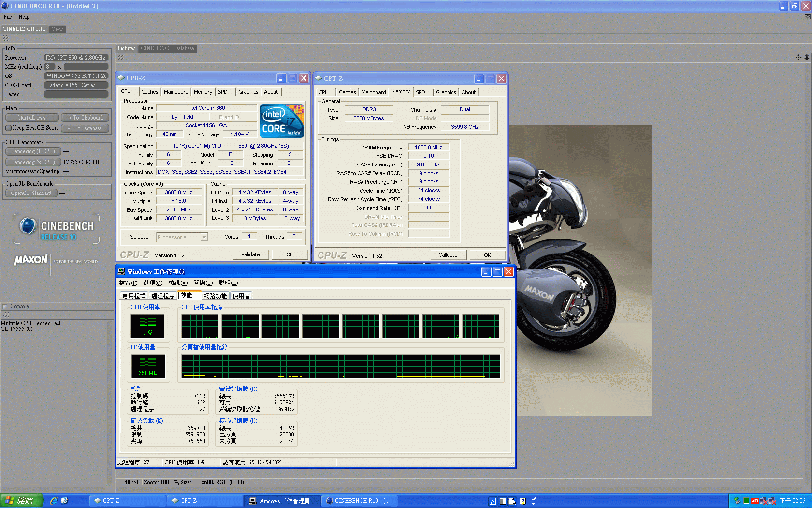Click the Intel Core i7 logo

point(282,121)
